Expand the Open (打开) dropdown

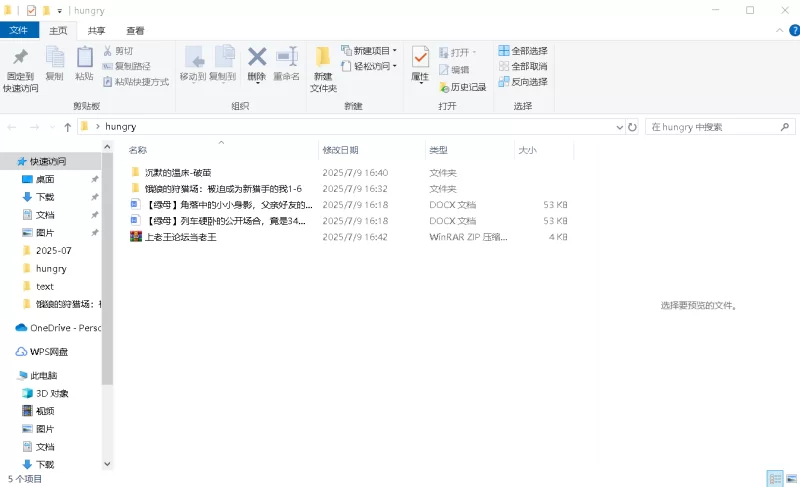point(474,52)
